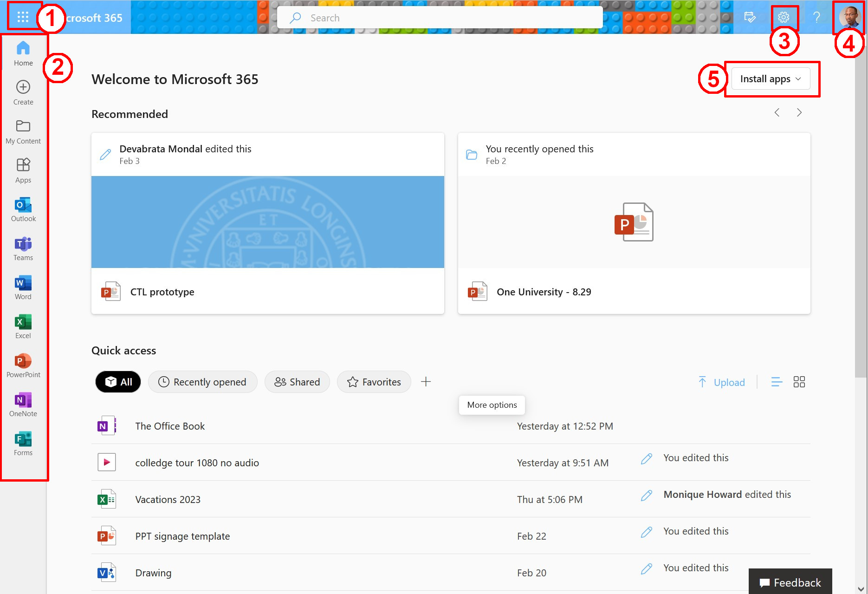The width and height of the screenshot is (868, 594).
Task: Select the Shared filter tab
Action: [297, 382]
